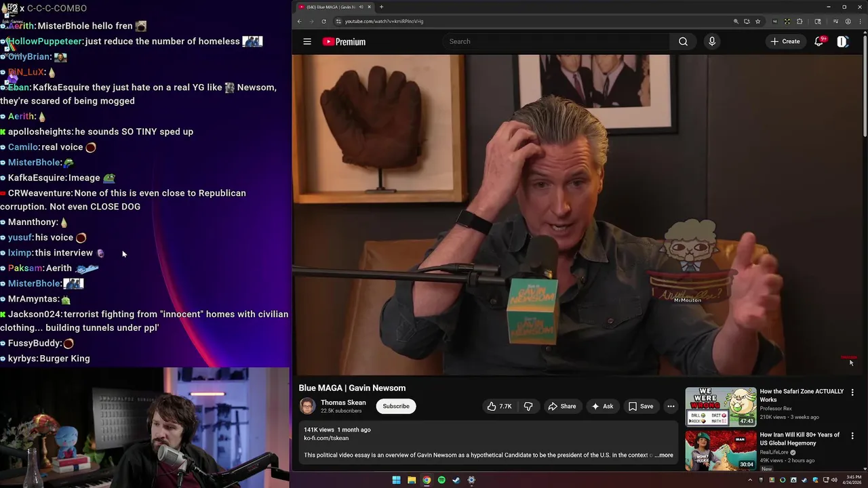Click the page vertical scrollbar
868x488 pixels.
click(x=865, y=85)
